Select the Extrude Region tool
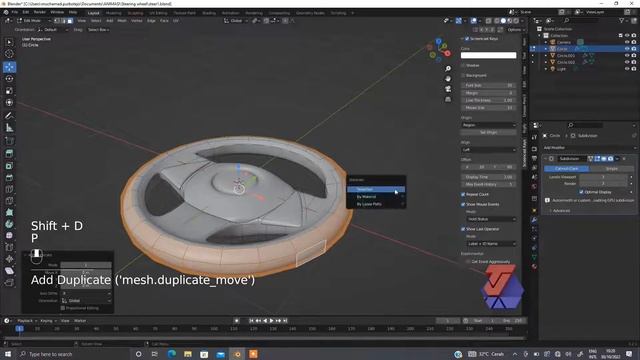This screenshot has height=360, width=640. (x=9, y=153)
